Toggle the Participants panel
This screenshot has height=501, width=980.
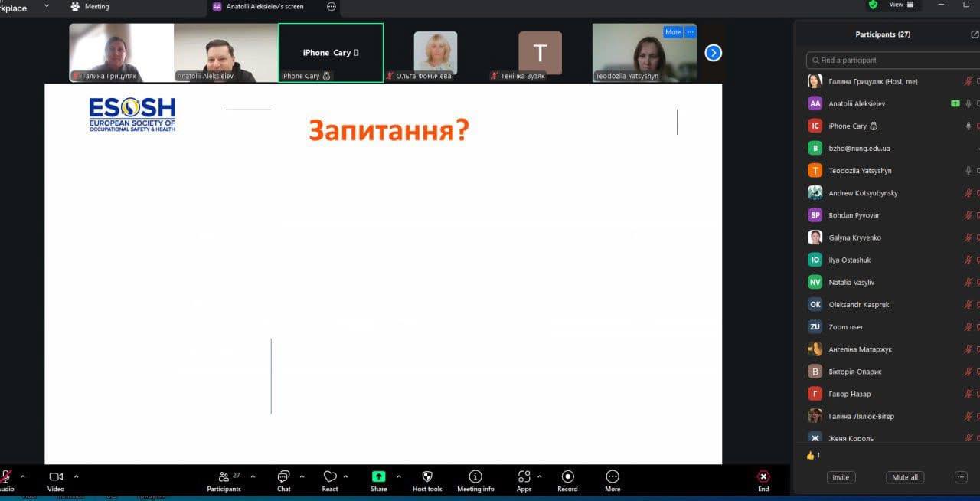tap(224, 476)
